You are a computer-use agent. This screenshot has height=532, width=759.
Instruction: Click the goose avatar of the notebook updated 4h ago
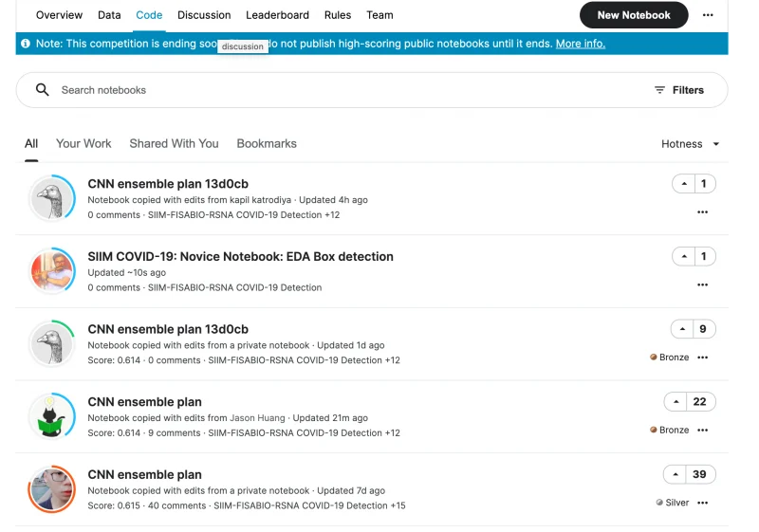(52, 198)
